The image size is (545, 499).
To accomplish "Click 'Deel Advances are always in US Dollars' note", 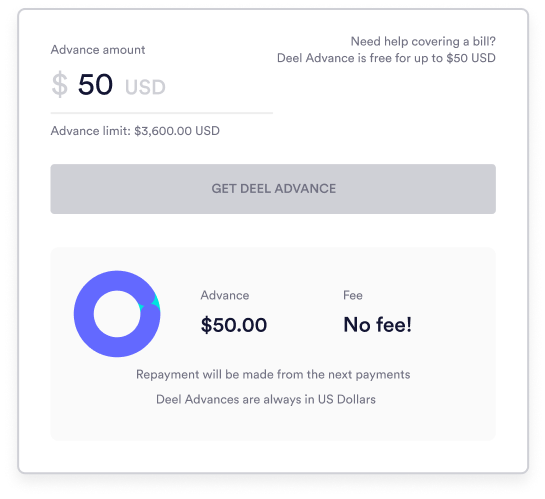I will 266,399.
